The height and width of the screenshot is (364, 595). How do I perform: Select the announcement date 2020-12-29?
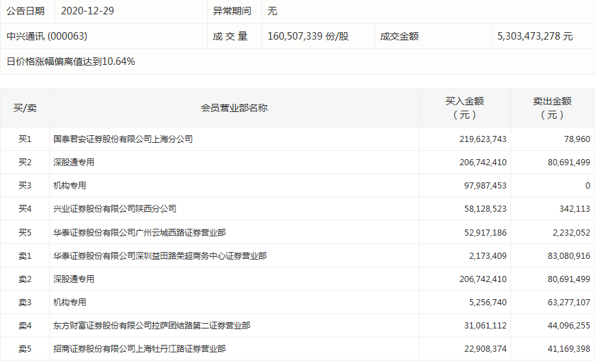[x=87, y=11]
